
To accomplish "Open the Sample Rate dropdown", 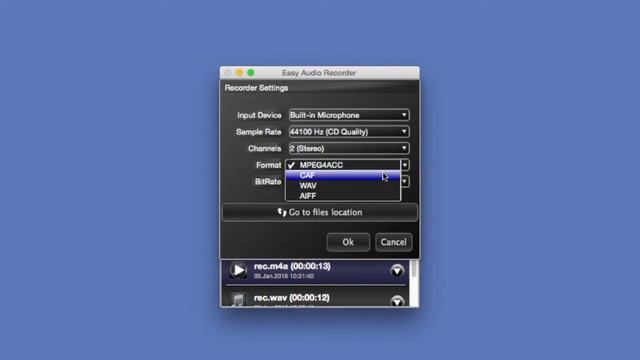I will pos(349,132).
